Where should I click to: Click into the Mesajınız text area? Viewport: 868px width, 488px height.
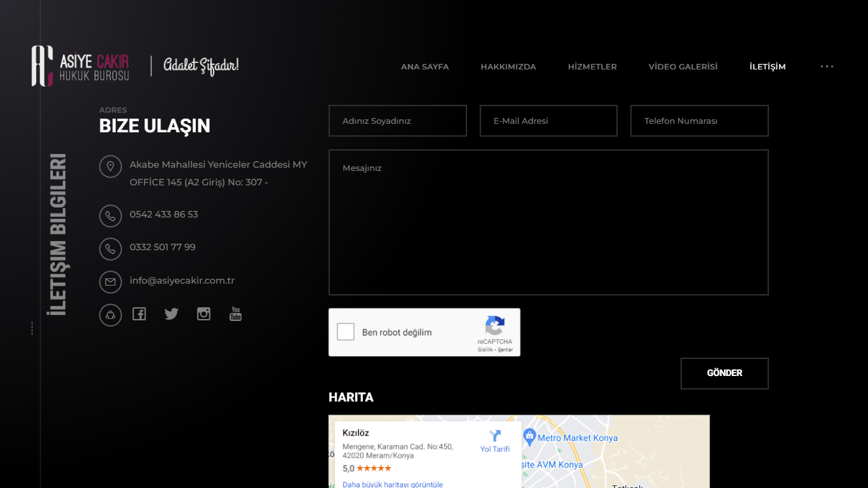point(548,223)
